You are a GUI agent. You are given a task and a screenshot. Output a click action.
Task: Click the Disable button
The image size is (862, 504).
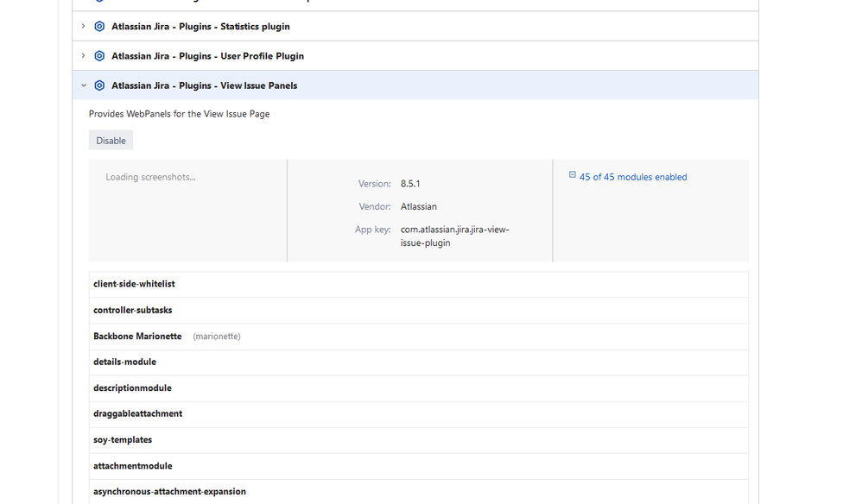(x=111, y=139)
